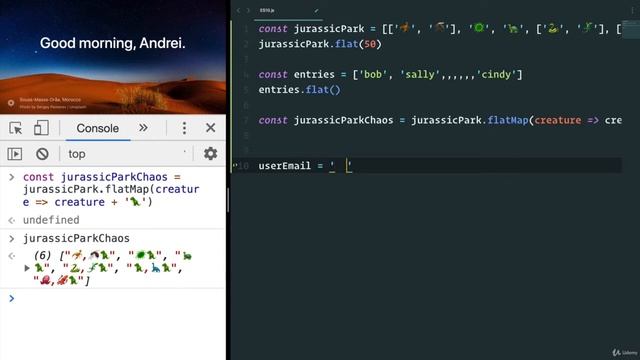The width and height of the screenshot is (640, 360).
Task: Go forward with editor right arrow
Action: tap(247, 11)
